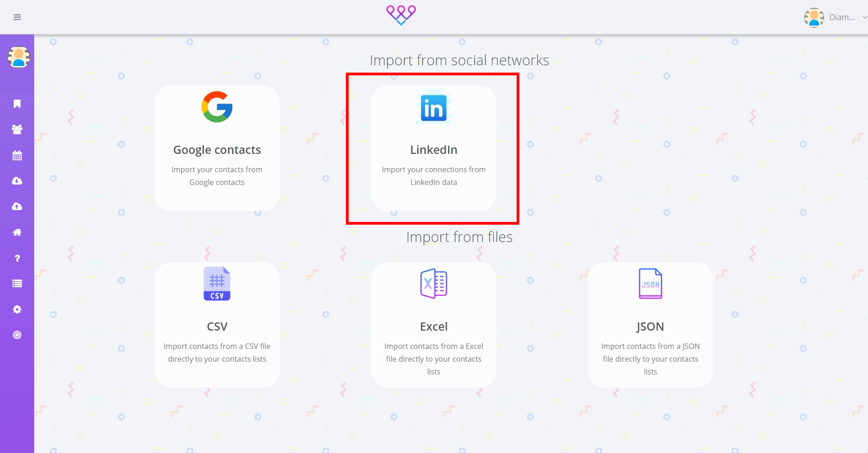Open the help question mark icon
This screenshot has height=453, width=868.
click(17, 258)
